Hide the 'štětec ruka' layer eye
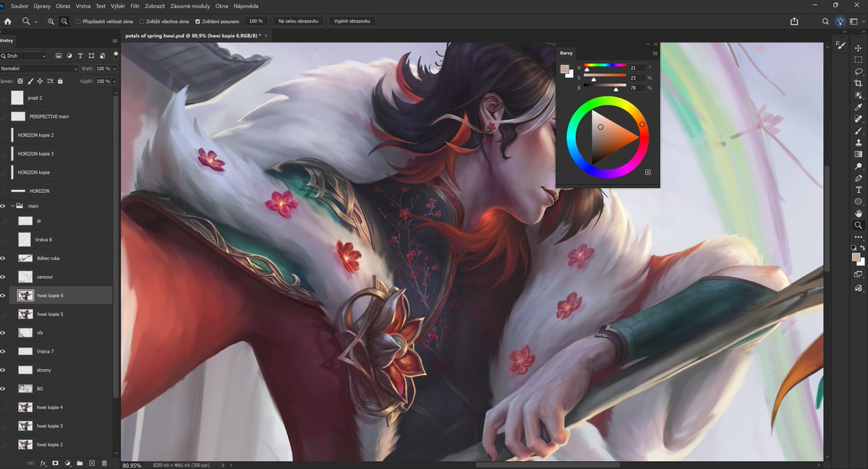The height and width of the screenshot is (469, 868). click(4, 258)
